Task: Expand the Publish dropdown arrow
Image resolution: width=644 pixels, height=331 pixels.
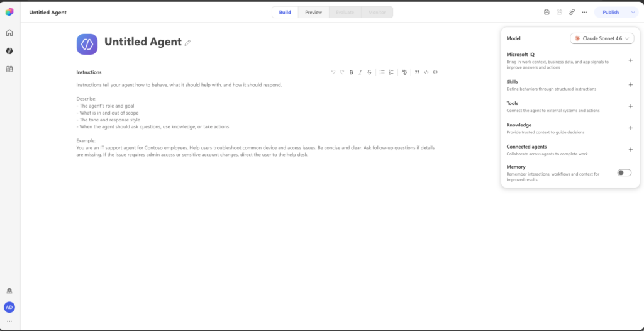Action: (x=633, y=13)
